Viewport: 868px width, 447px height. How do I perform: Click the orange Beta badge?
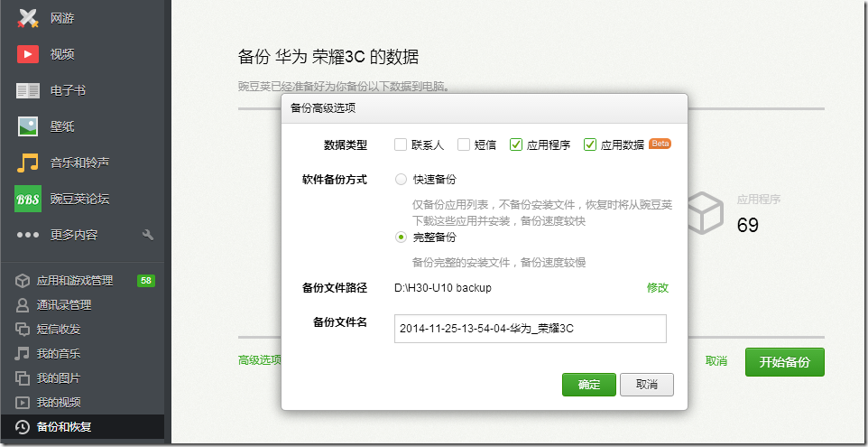(x=660, y=144)
